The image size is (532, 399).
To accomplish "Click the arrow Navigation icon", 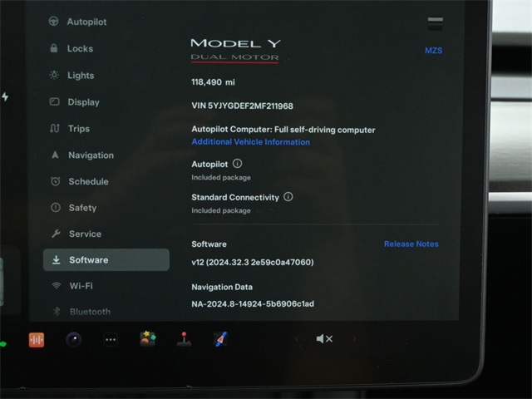I will [x=55, y=155].
